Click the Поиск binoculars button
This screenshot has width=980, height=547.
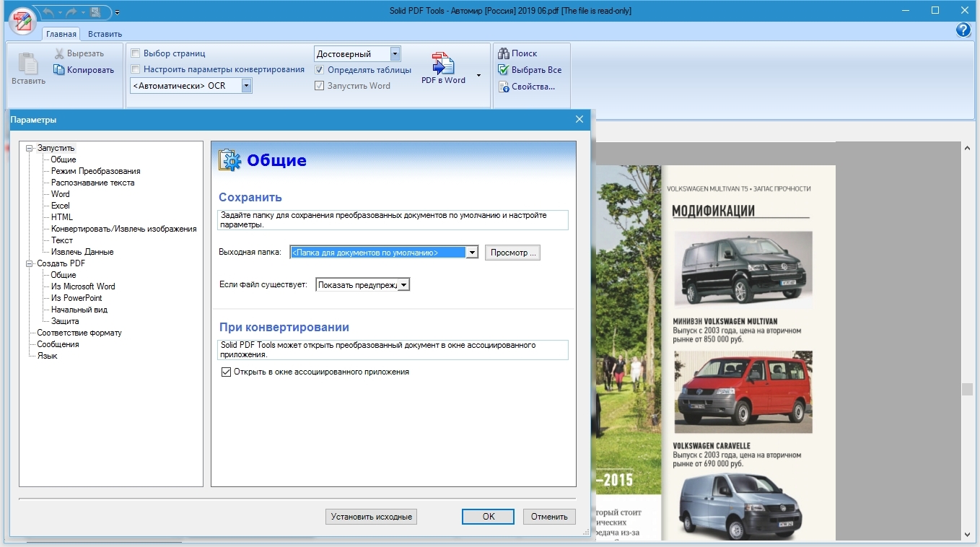click(517, 53)
